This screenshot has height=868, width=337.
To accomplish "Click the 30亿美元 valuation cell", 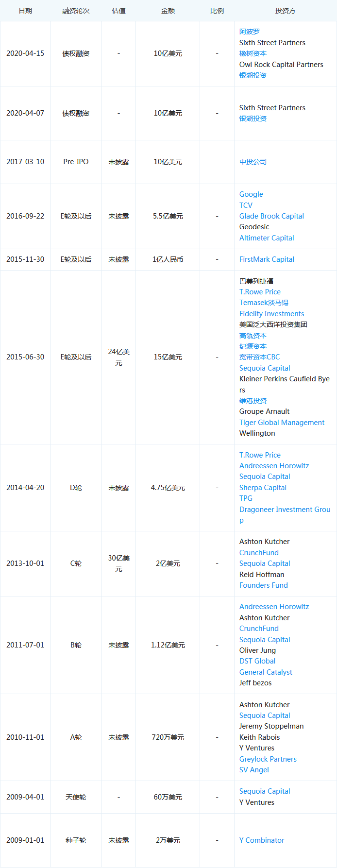I will (118, 563).
